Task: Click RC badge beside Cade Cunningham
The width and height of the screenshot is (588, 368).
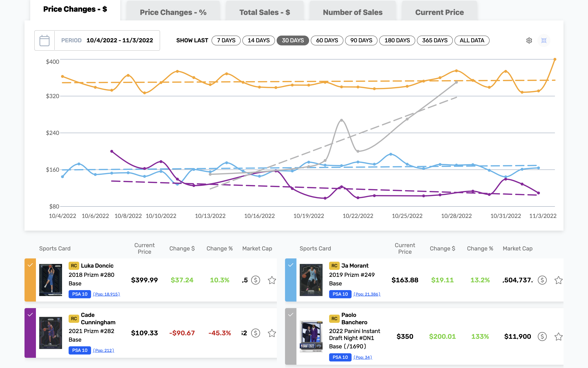Action: coord(74,319)
